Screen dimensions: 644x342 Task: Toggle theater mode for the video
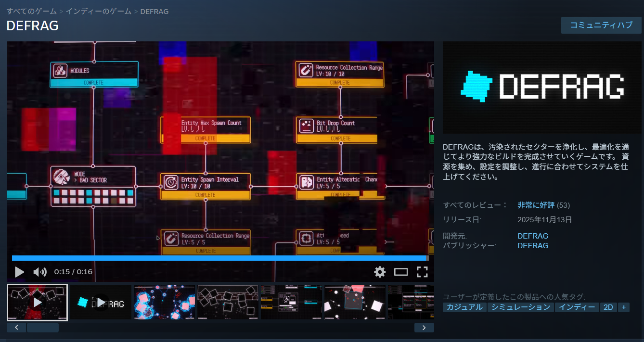tap(400, 272)
